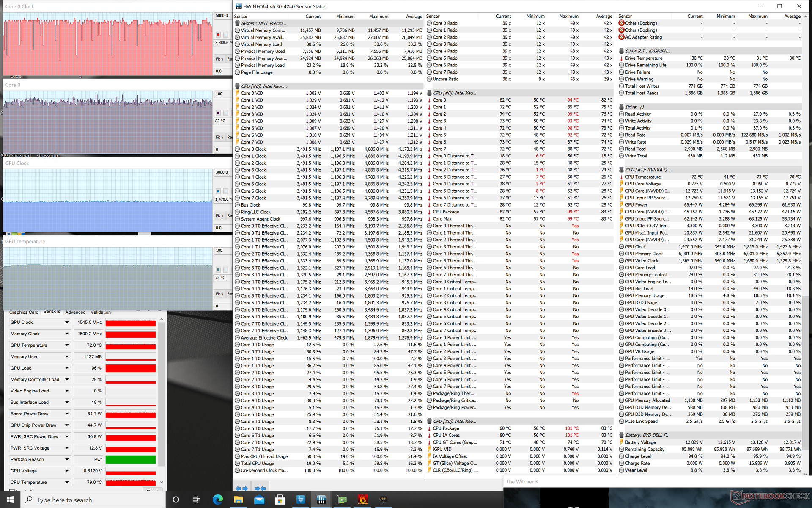This screenshot has width=812, height=508.
Task: Open PerfCap Reason dropdown in GPU-Z
Action: click(x=67, y=460)
